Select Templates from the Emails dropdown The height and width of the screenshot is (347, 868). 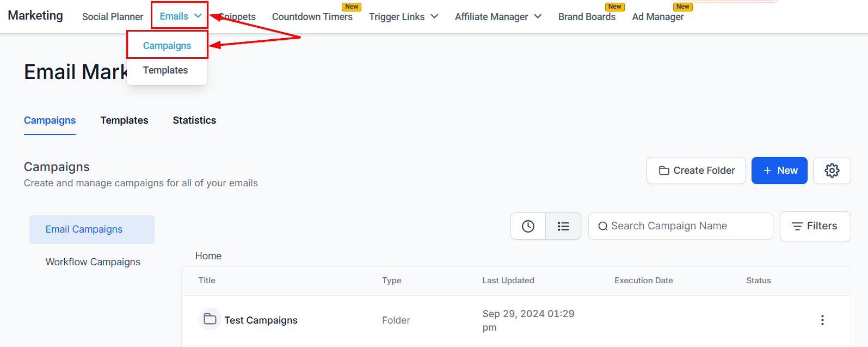click(165, 70)
